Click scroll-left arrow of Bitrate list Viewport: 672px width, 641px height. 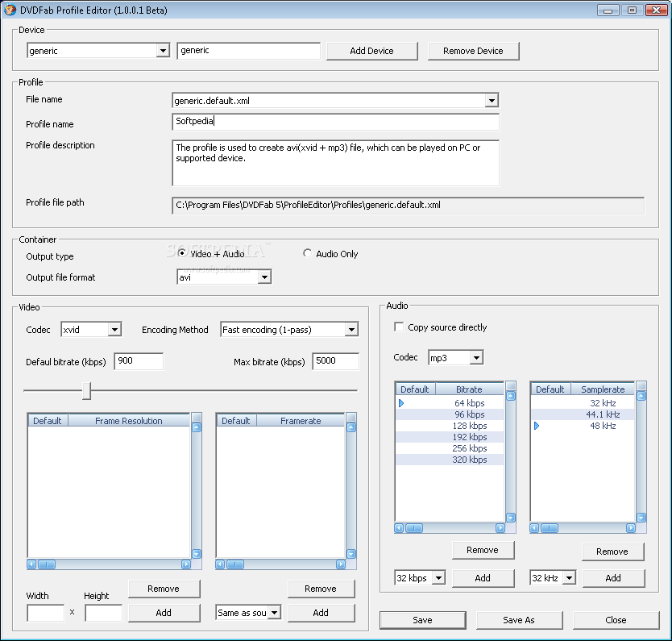tap(399, 528)
